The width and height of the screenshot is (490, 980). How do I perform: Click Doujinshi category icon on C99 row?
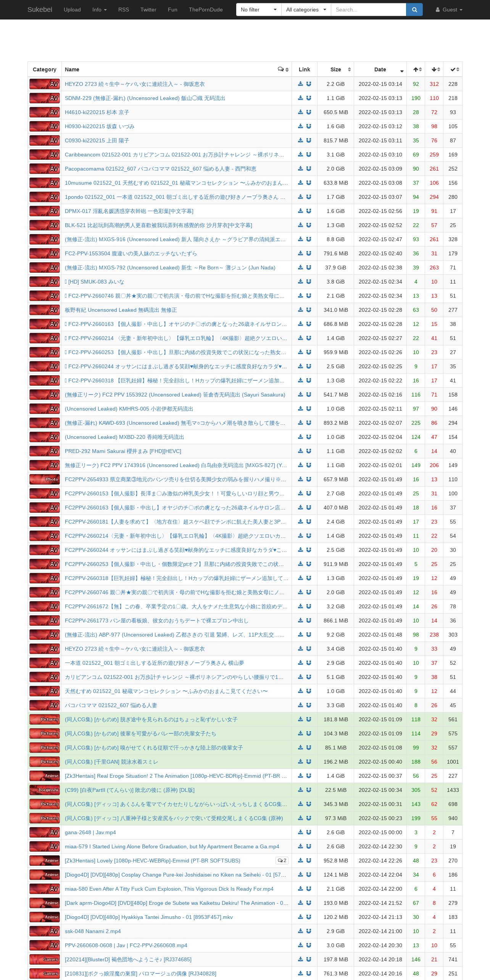click(45, 790)
